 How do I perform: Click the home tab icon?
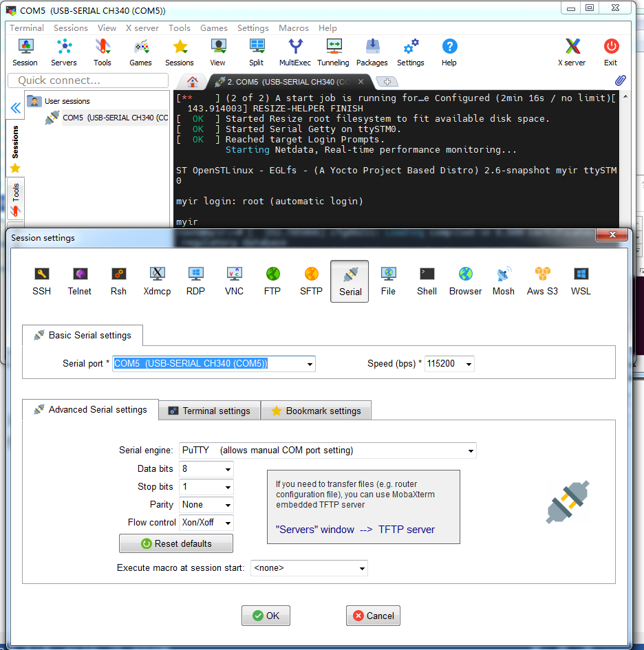[193, 82]
